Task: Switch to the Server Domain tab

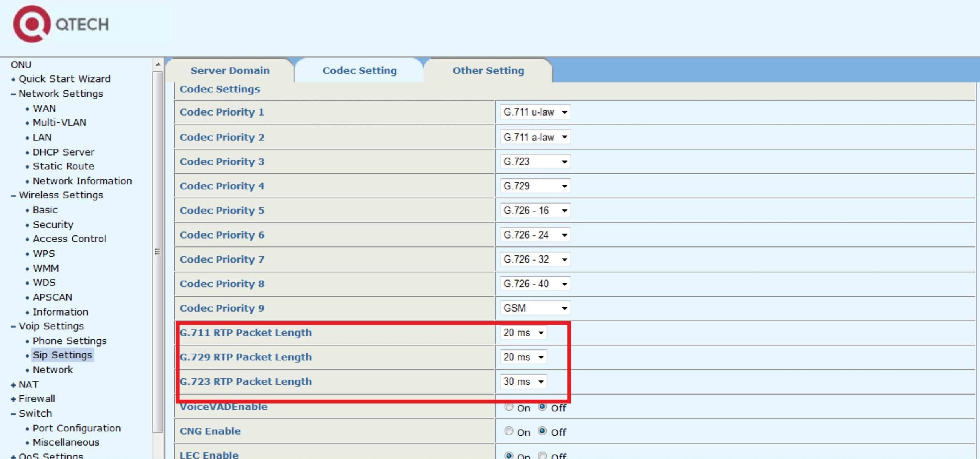Action: pos(230,70)
